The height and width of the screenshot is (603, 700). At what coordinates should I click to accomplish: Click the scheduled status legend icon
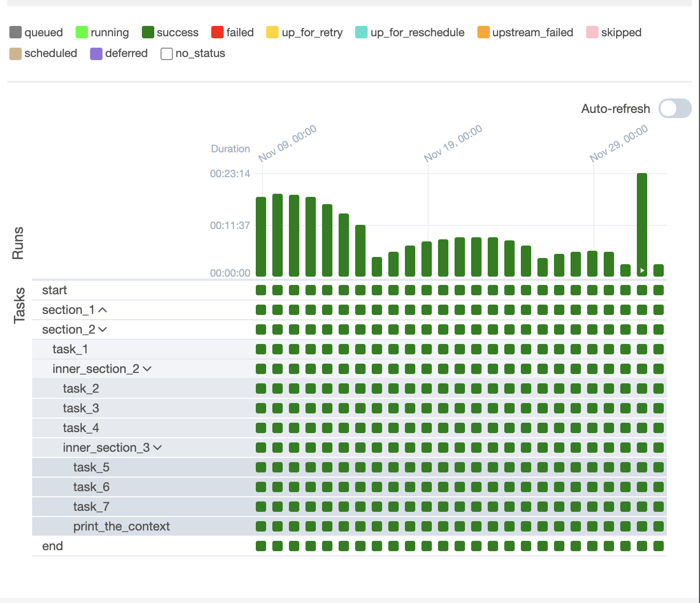tap(15, 53)
